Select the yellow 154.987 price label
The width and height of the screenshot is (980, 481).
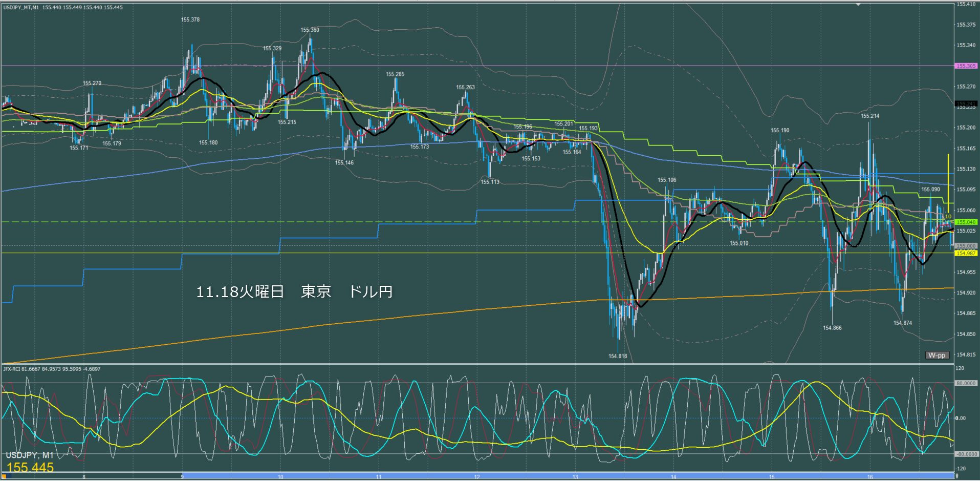966,253
